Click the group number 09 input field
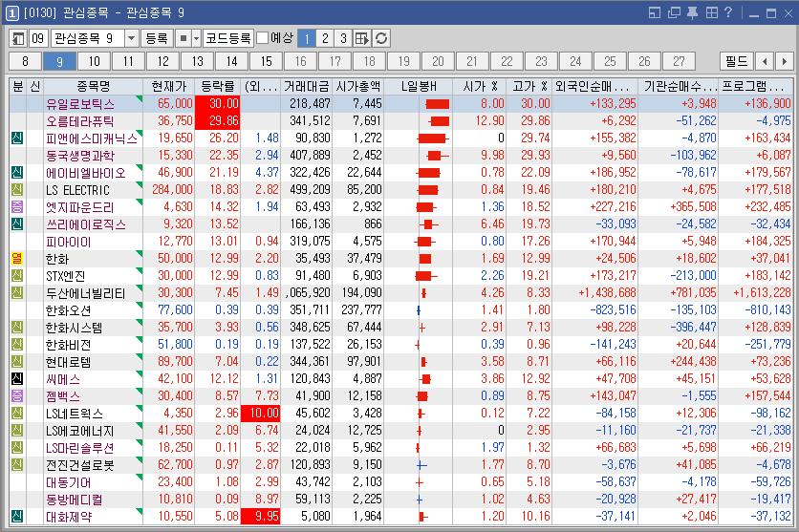The width and height of the screenshot is (799, 532). pos(38,38)
